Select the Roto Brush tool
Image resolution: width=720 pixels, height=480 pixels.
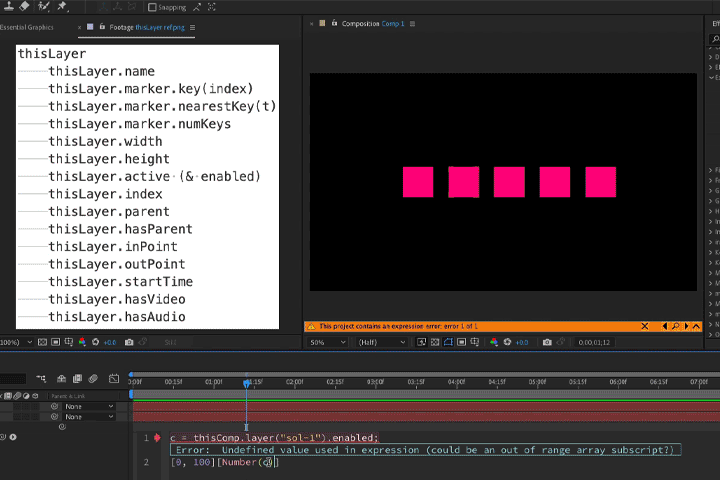point(43,6)
